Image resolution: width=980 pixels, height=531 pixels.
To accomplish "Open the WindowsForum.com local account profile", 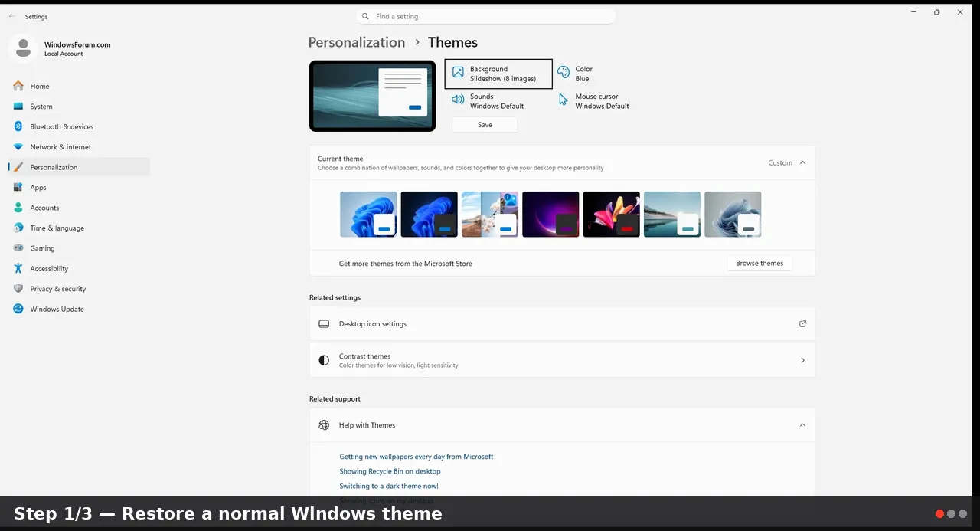I will tap(61, 48).
